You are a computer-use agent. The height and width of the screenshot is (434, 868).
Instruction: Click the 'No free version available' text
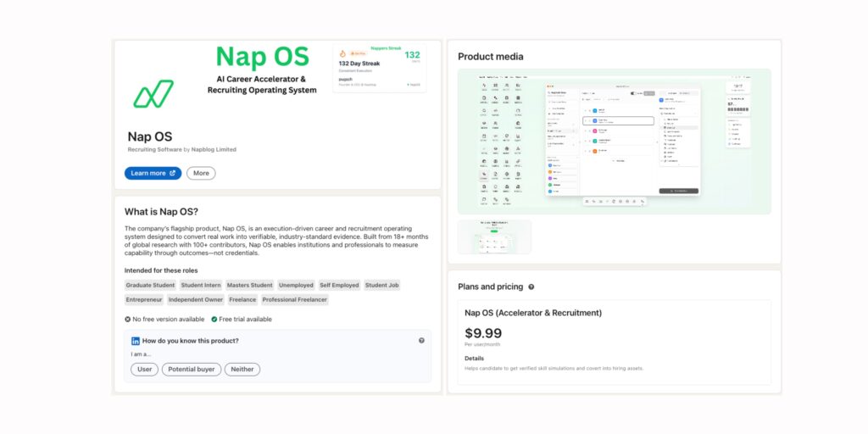point(169,320)
